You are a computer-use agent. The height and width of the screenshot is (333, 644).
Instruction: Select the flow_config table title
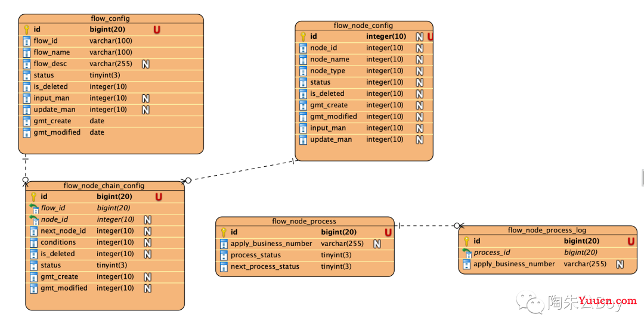pyautogui.click(x=110, y=18)
